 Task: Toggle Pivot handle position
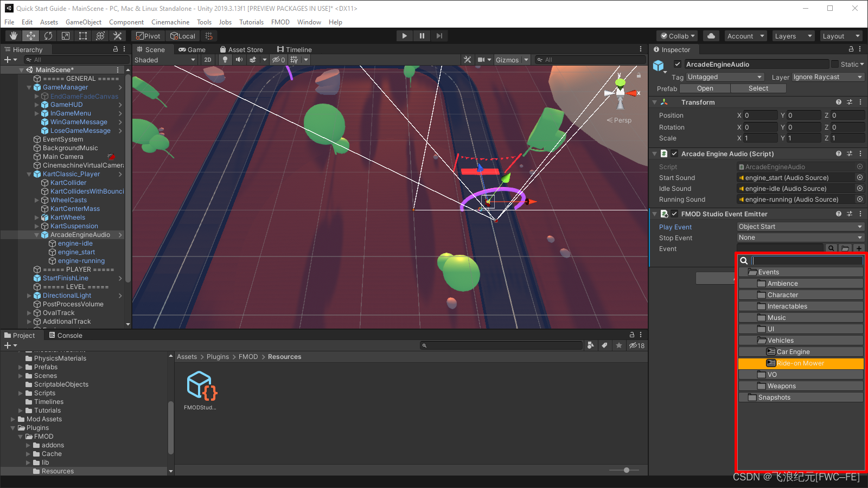click(149, 36)
